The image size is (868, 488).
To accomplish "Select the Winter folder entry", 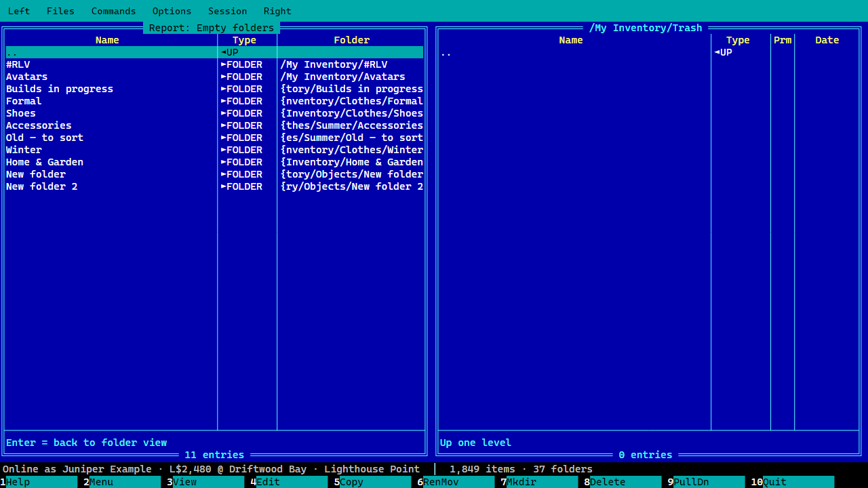I will (214, 150).
